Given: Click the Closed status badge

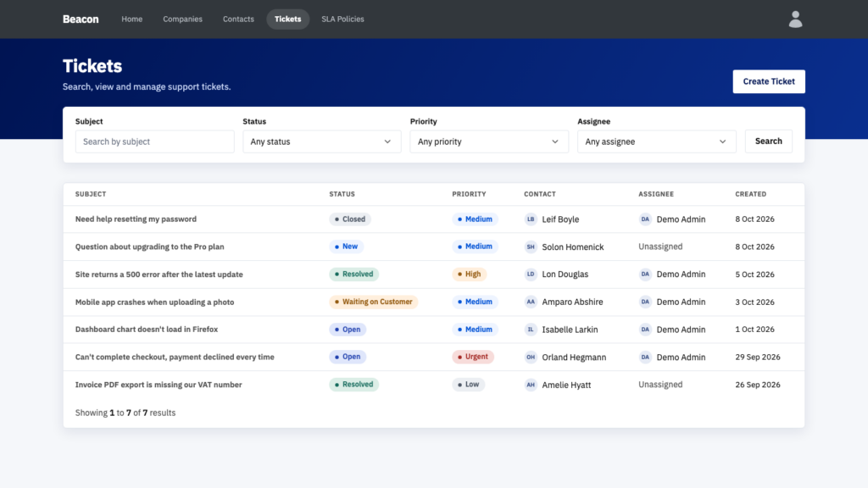Looking at the screenshot, I should (x=350, y=219).
